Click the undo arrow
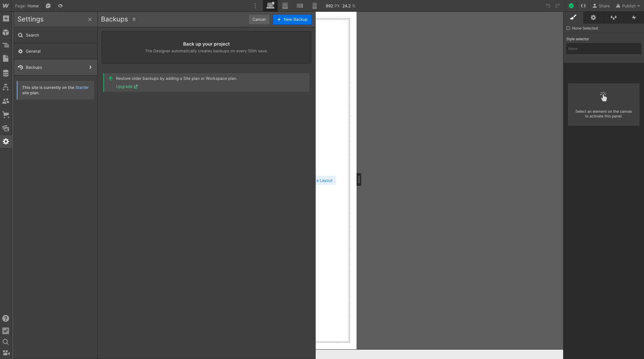Viewport: 644px width, 359px height. click(548, 6)
